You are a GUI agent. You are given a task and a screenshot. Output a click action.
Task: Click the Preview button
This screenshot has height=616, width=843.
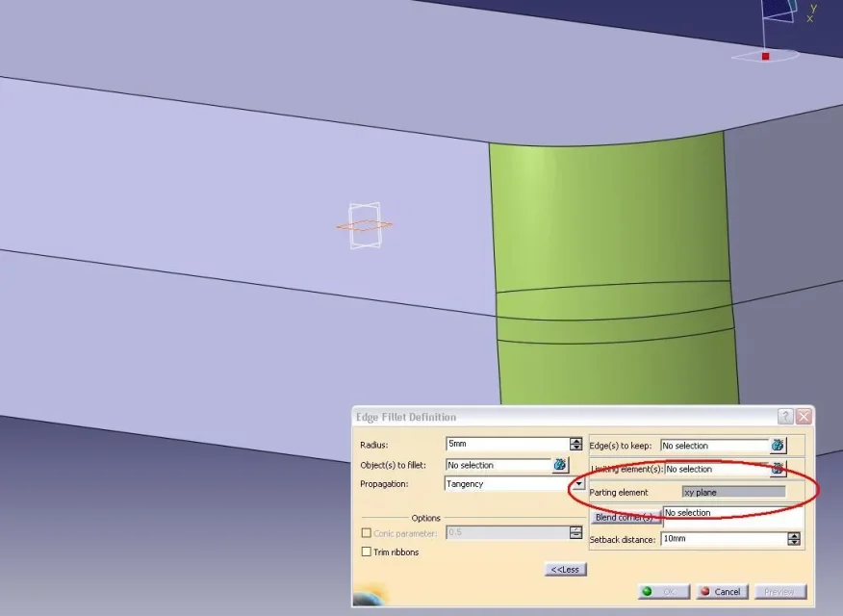point(779,592)
